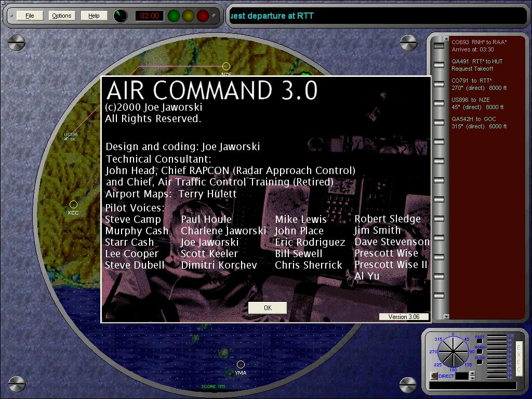Select the strip button for flight QA491
The image size is (532, 399).
[x=439, y=65]
